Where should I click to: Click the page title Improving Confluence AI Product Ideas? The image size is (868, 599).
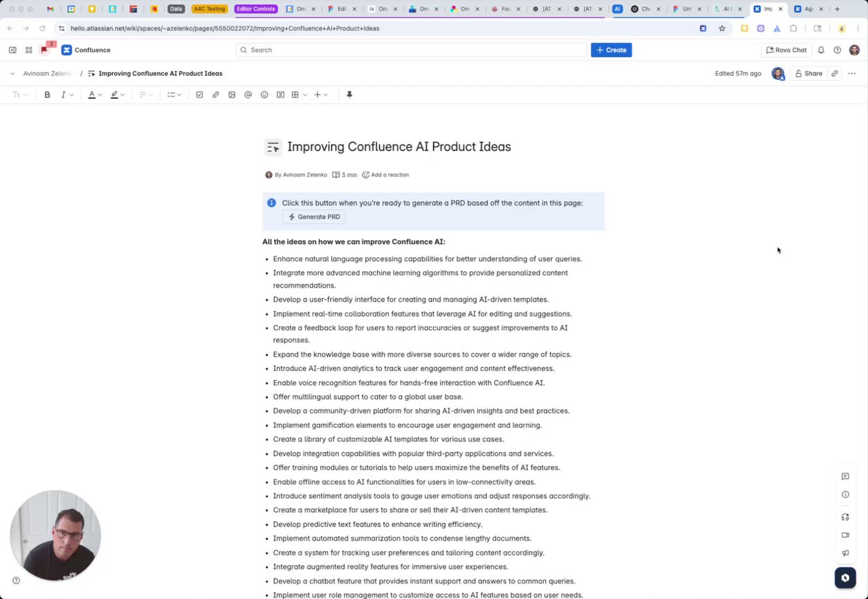coord(399,147)
